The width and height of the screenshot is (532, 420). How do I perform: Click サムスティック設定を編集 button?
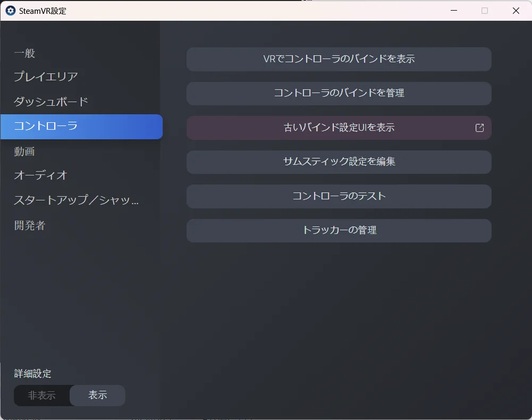tap(339, 162)
